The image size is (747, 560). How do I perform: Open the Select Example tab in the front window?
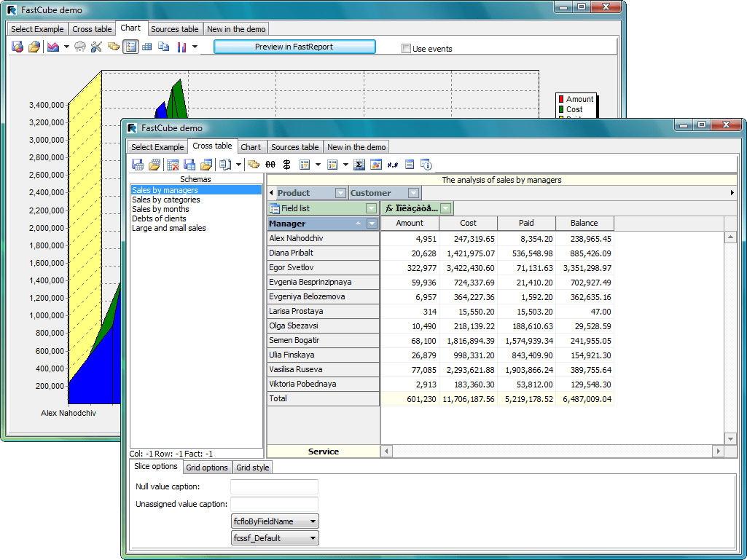(x=157, y=147)
